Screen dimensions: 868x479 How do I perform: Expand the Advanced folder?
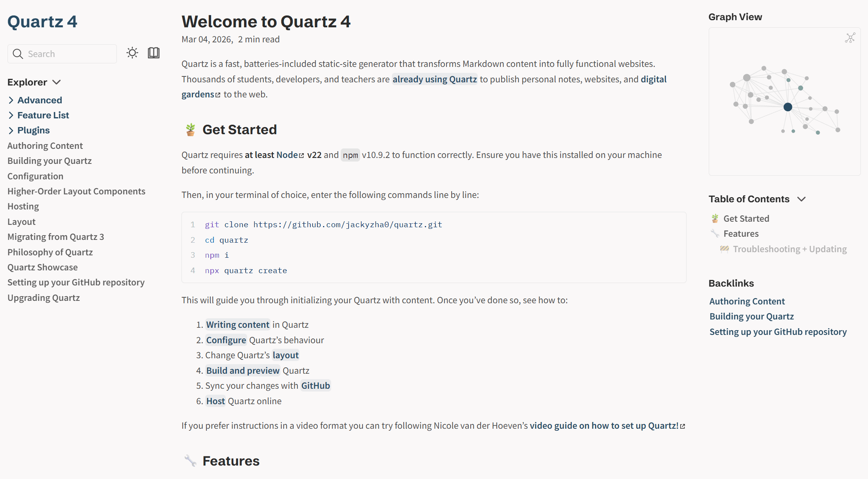[x=11, y=100]
